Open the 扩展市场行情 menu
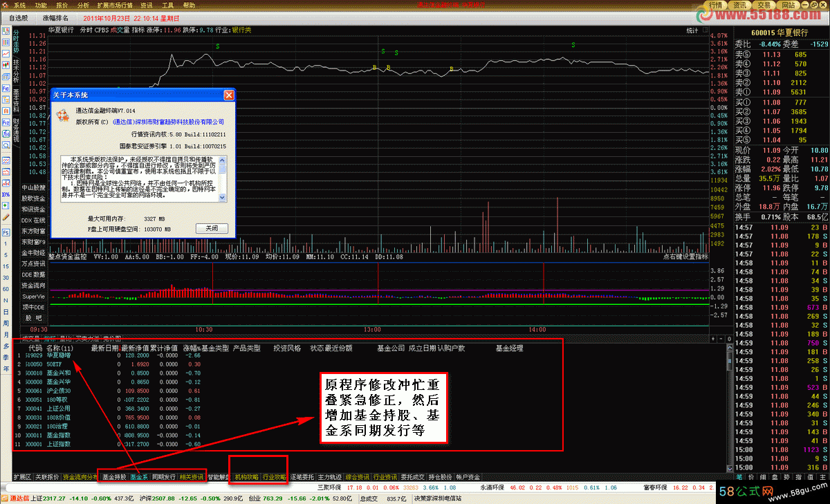 tap(115, 5)
